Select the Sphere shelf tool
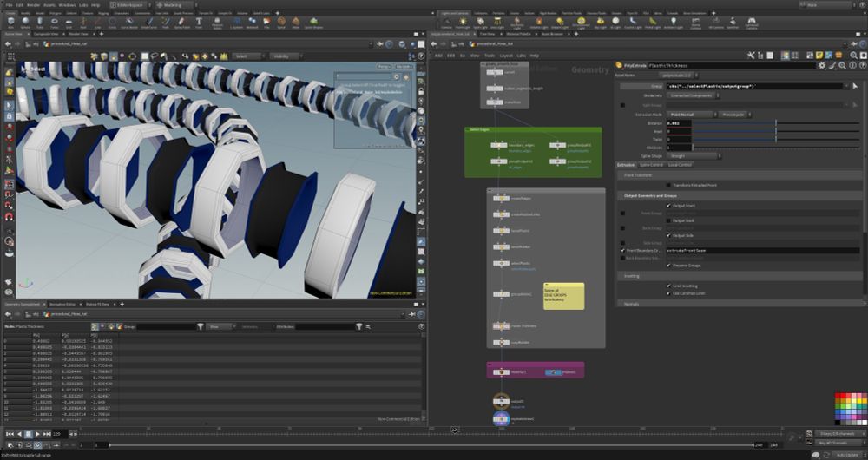This screenshot has width=868, height=460. [25, 23]
